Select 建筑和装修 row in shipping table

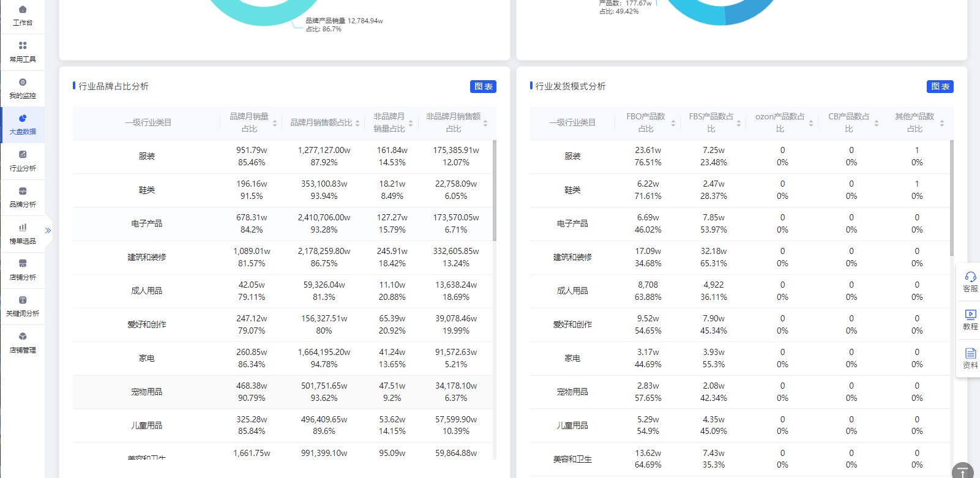(x=740, y=257)
